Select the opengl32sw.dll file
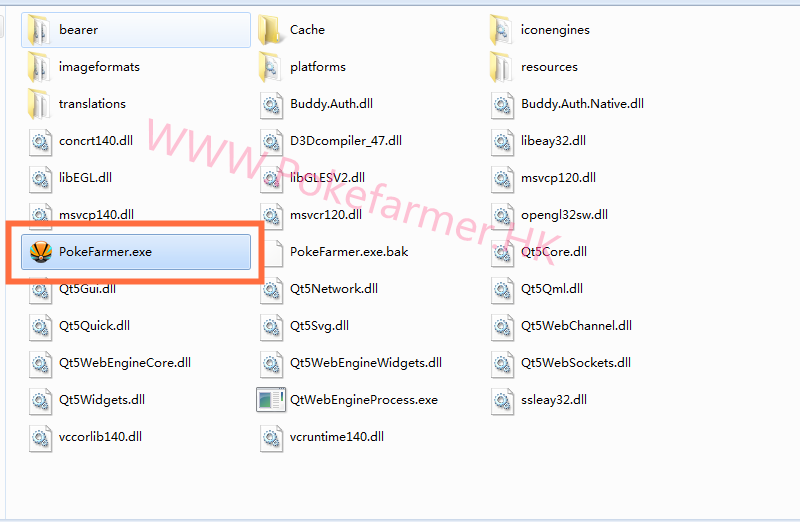 click(550, 215)
